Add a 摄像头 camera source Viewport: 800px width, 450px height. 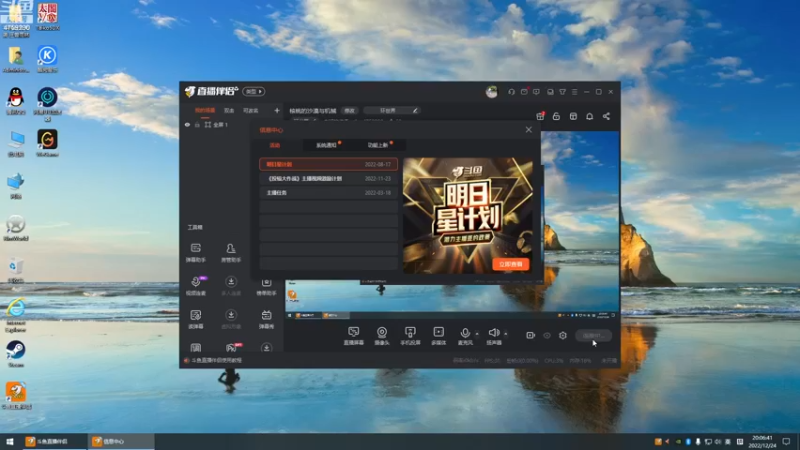point(382,336)
